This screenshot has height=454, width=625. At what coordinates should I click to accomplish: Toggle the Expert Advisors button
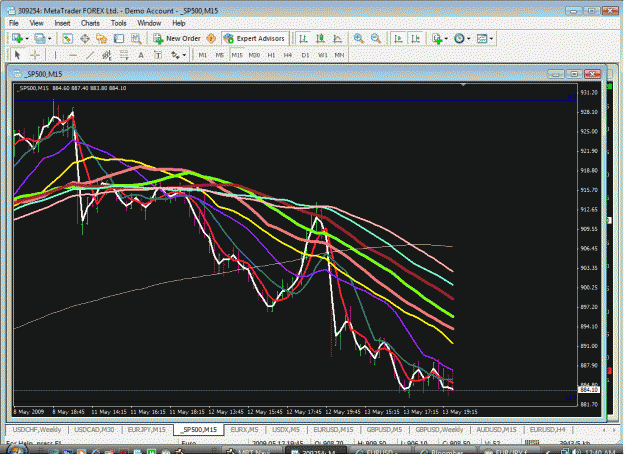point(255,39)
